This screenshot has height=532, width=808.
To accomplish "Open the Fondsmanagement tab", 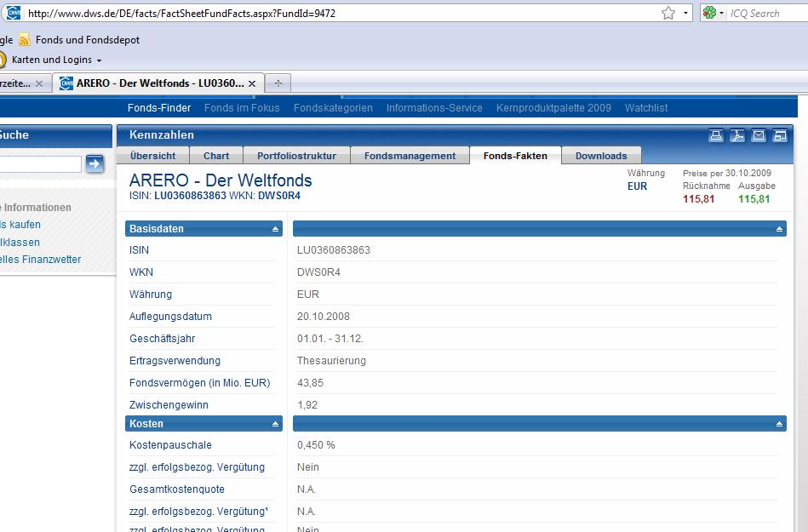I will click(x=410, y=156).
